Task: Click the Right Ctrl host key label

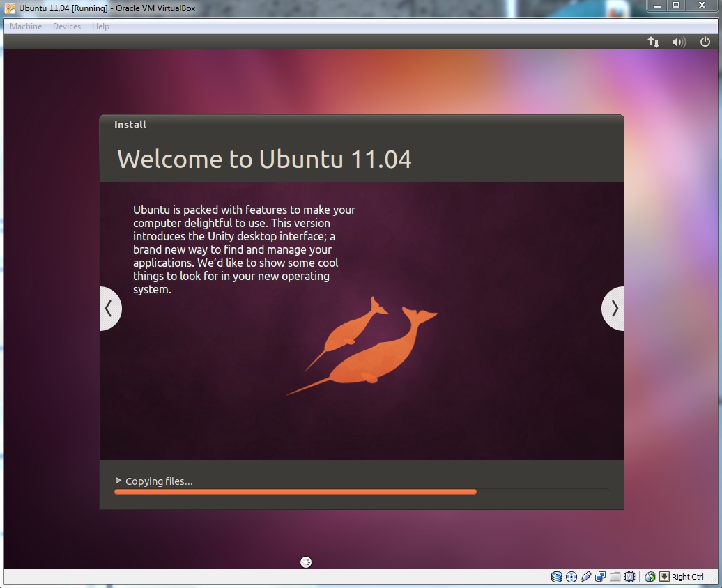Action: [x=687, y=576]
